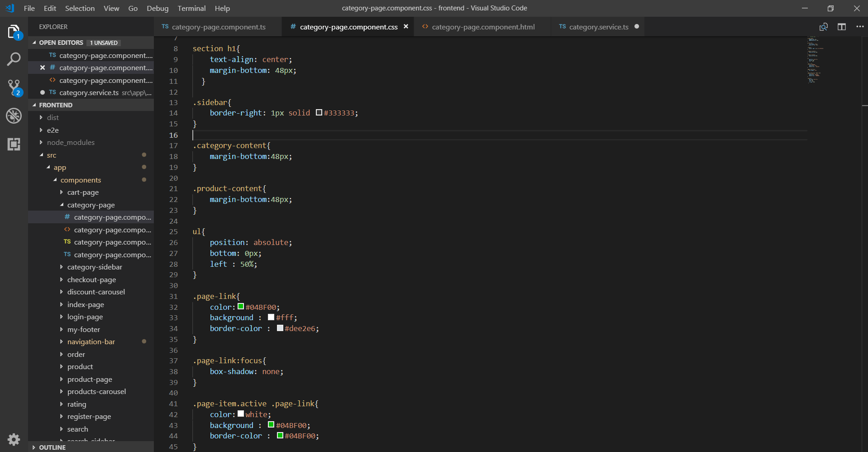Open the Debug view
The width and height of the screenshot is (868, 452).
(14, 116)
